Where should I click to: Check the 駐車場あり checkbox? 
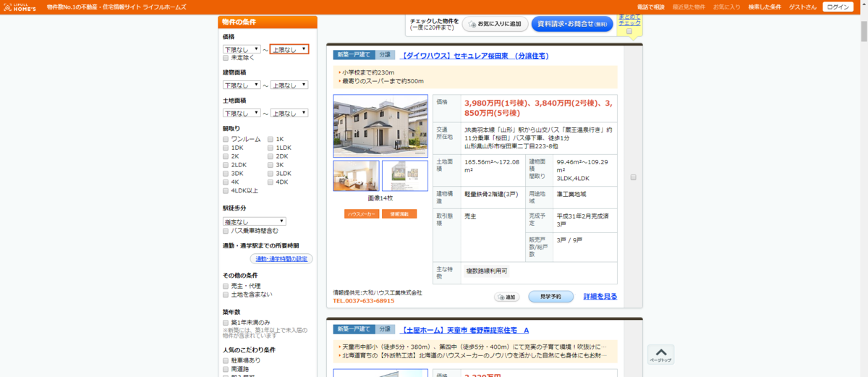pos(226,360)
